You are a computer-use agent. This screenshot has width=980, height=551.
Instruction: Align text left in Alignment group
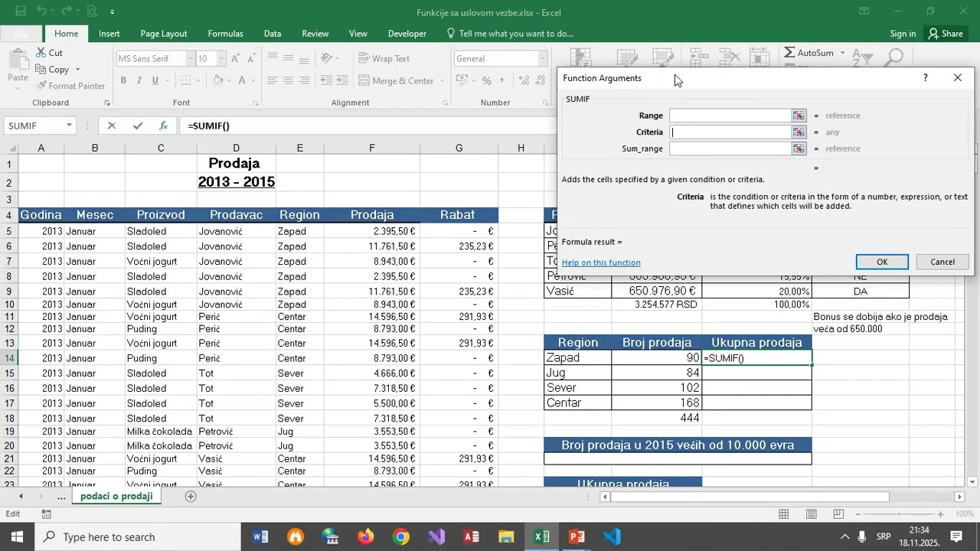coord(272,80)
